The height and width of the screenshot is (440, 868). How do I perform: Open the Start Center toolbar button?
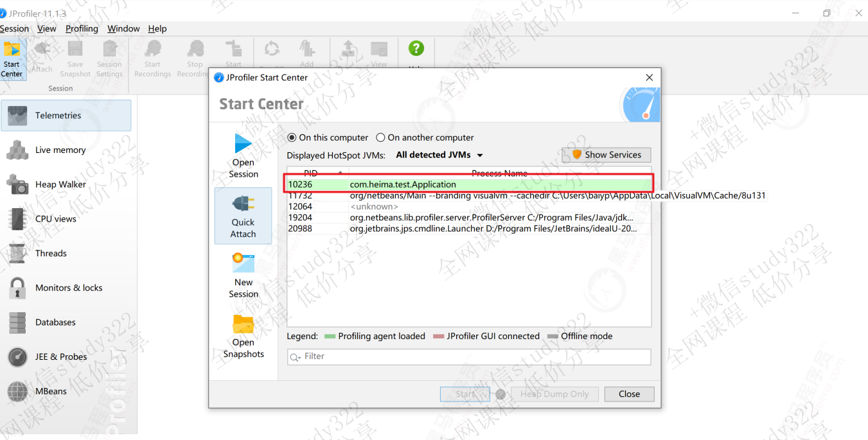click(12, 59)
